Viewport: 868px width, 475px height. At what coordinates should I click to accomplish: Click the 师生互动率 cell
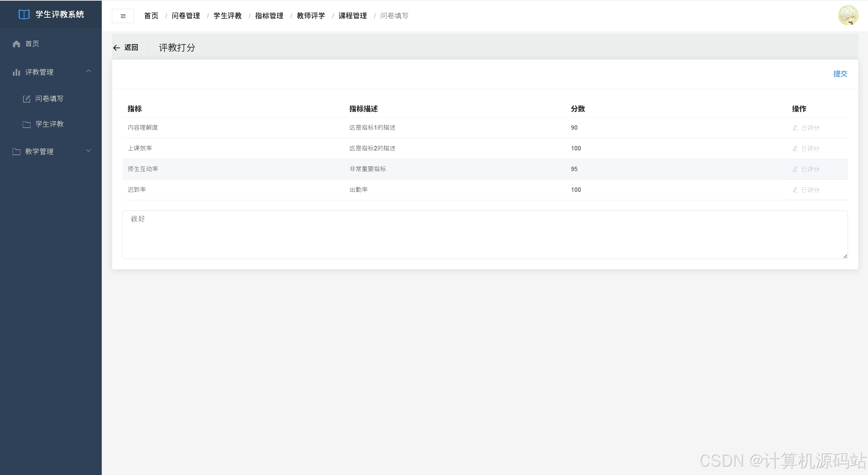coord(143,169)
